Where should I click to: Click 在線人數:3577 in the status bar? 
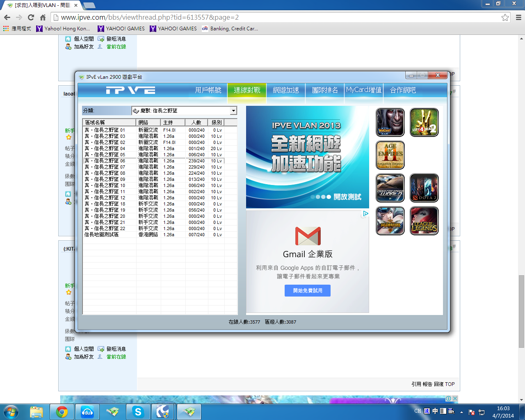pos(244,322)
